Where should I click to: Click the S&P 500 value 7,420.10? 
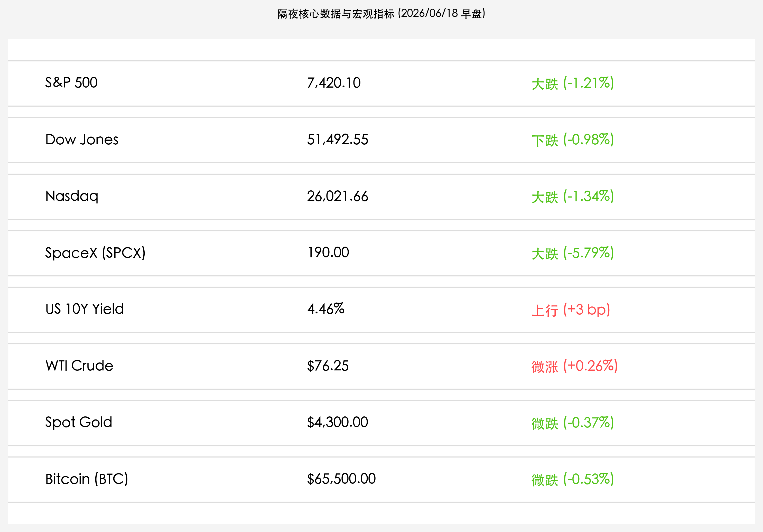click(x=334, y=83)
